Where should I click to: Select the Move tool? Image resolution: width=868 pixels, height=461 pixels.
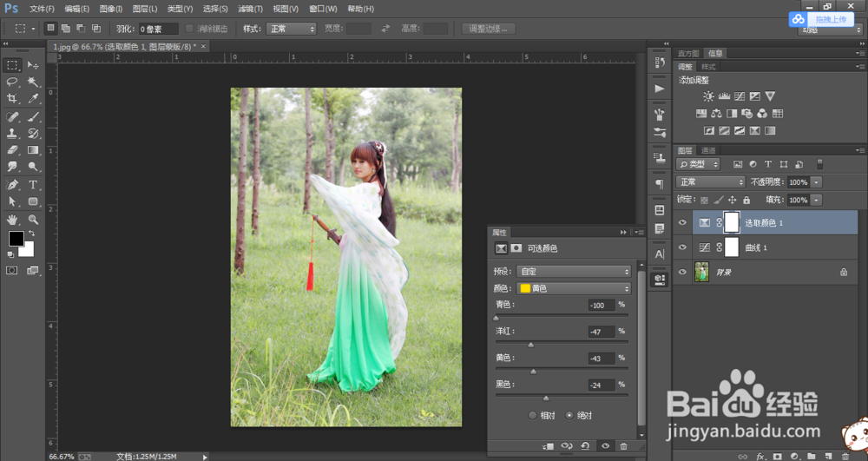(33, 65)
